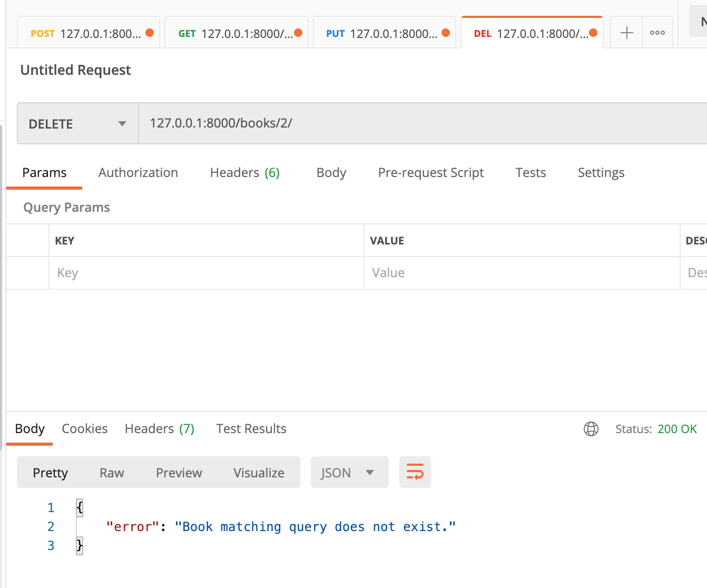Viewport: 707px width, 588px height.
Task: Show the response Headers (7) tab
Action: 160,429
